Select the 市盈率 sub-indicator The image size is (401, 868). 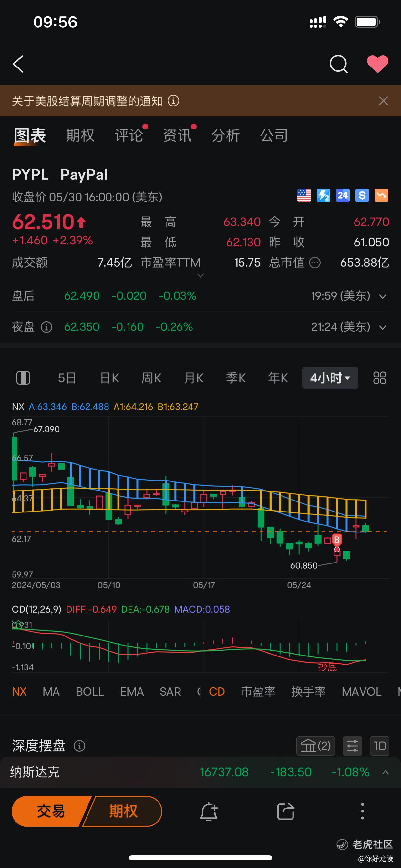[258, 691]
